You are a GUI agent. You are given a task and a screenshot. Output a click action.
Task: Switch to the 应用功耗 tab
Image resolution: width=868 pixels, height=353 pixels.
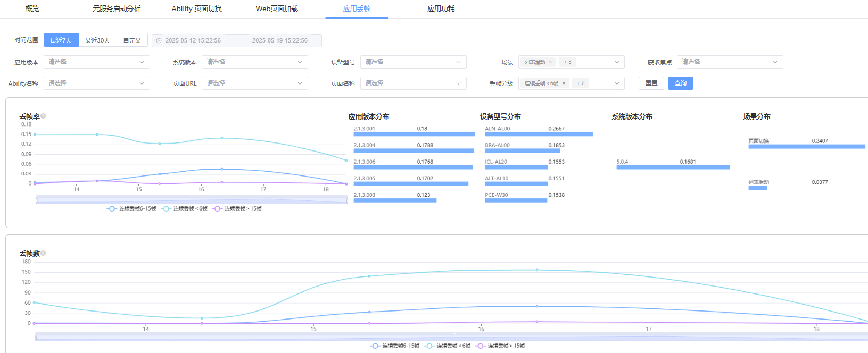point(441,9)
